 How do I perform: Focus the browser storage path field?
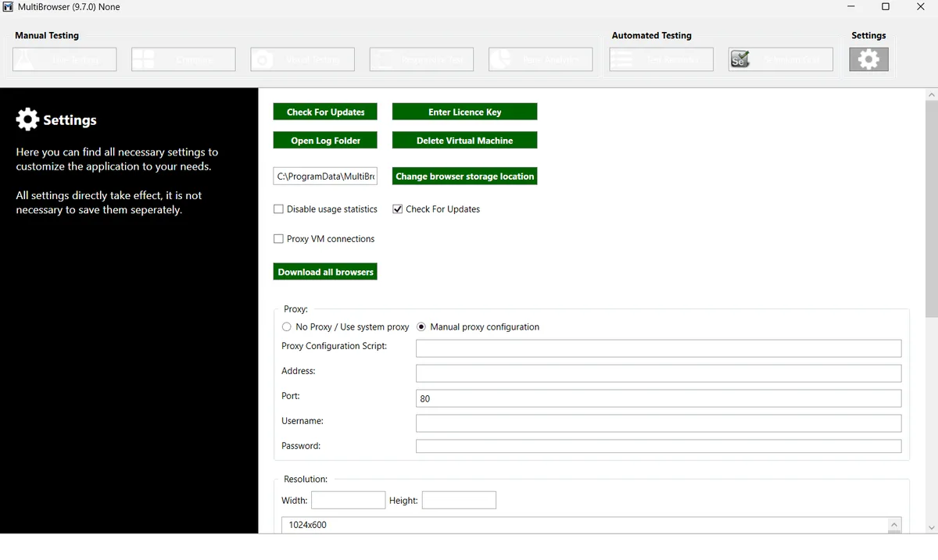325,177
